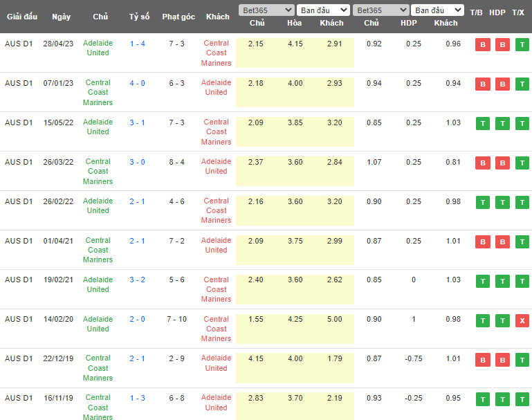This screenshot has width=532, height=420.
Task: Click the red X badge in the 14/02/20 row
Action: coord(522,321)
